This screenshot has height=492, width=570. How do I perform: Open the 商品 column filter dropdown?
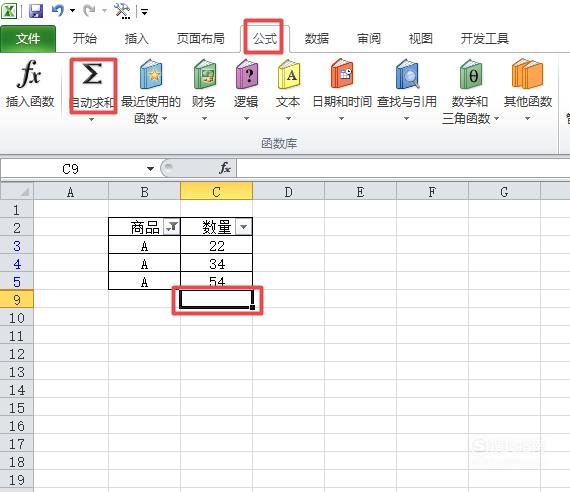(x=172, y=227)
